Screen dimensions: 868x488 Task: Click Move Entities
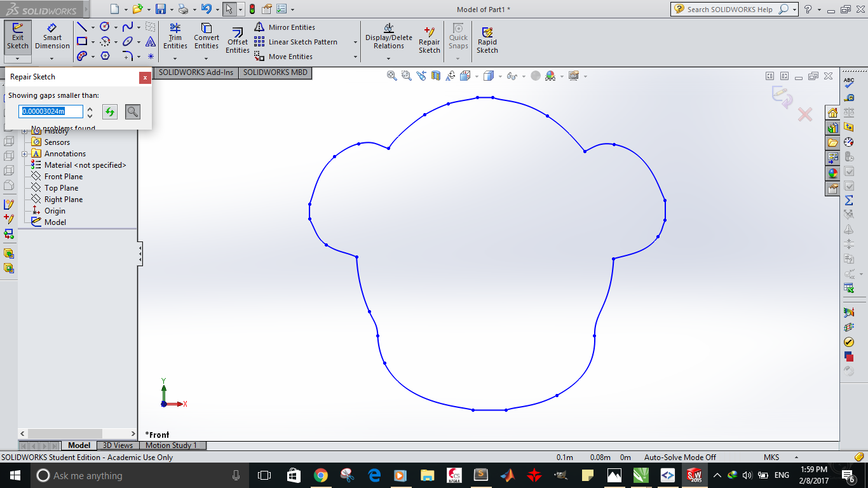tap(283, 57)
